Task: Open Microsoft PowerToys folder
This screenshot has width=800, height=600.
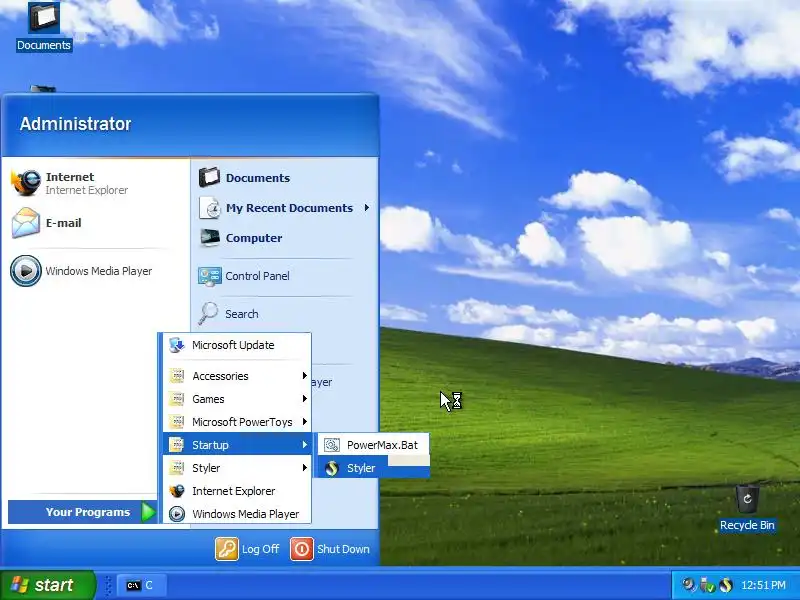Action: click(x=237, y=422)
